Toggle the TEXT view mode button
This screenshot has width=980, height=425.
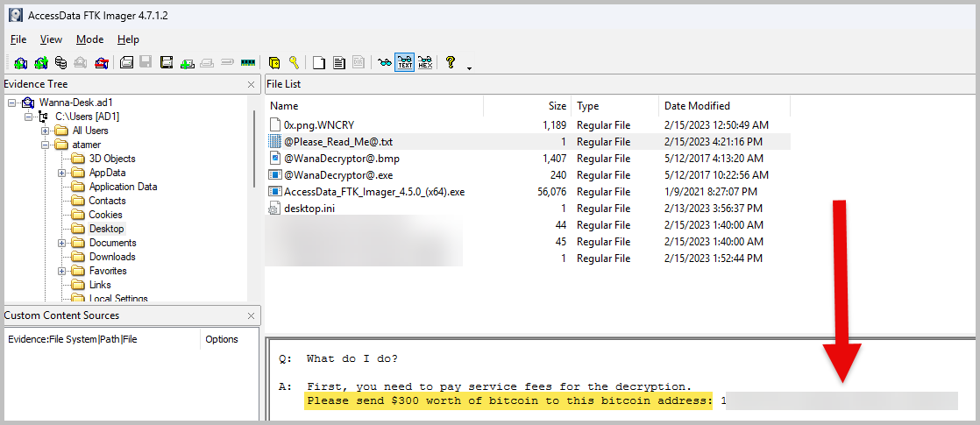[x=404, y=62]
